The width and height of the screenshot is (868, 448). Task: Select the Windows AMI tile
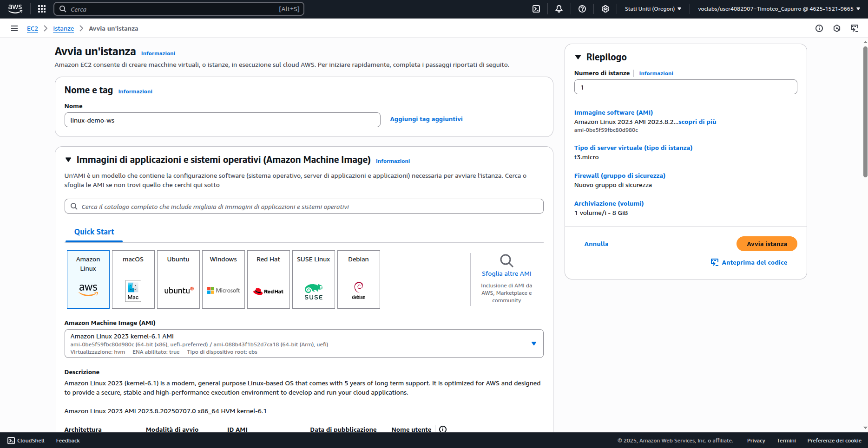(224, 279)
